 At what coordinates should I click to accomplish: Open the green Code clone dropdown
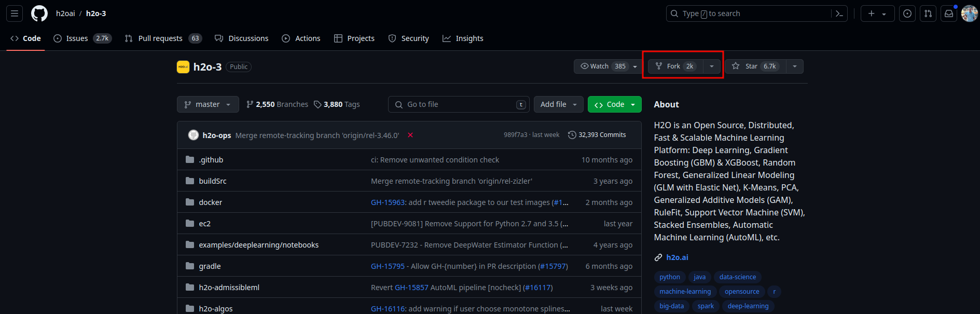(x=615, y=104)
